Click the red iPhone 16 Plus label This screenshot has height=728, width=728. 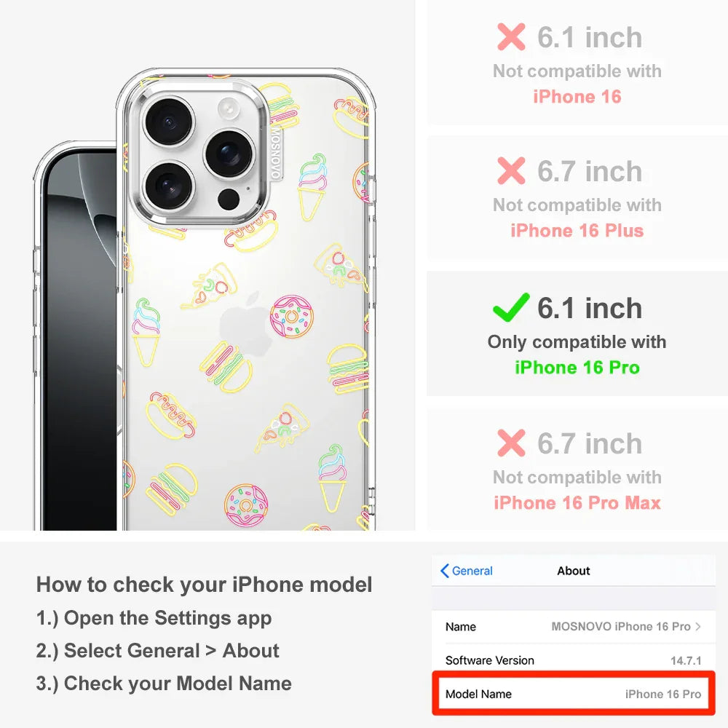(577, 230)
